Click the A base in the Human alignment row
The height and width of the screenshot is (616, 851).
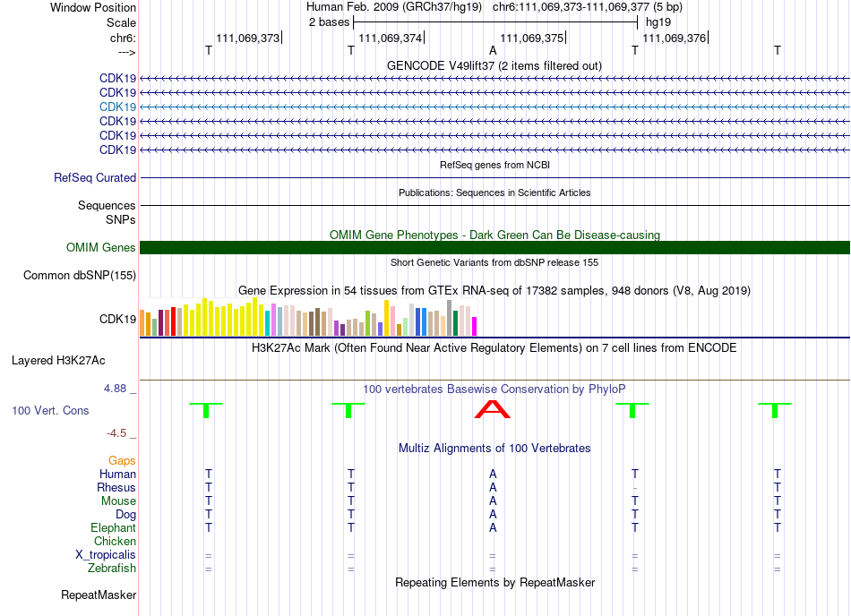click(x=493, y=474)
